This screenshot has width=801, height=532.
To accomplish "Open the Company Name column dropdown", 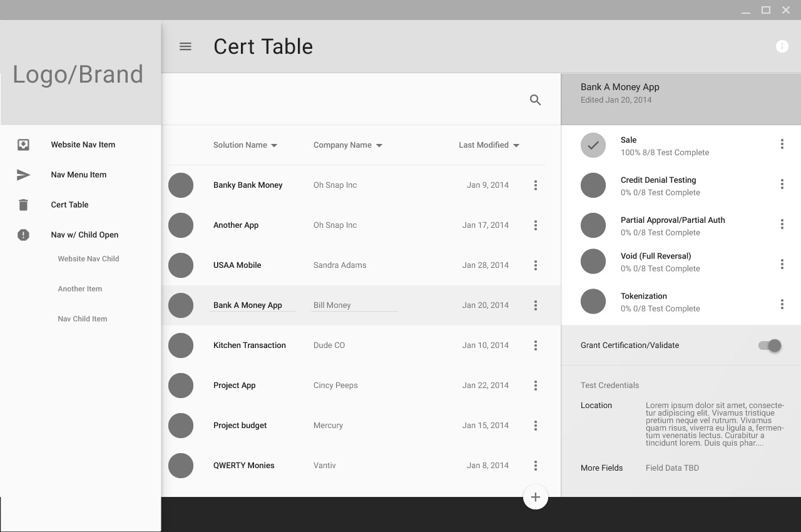I will (x=379, y=145).
